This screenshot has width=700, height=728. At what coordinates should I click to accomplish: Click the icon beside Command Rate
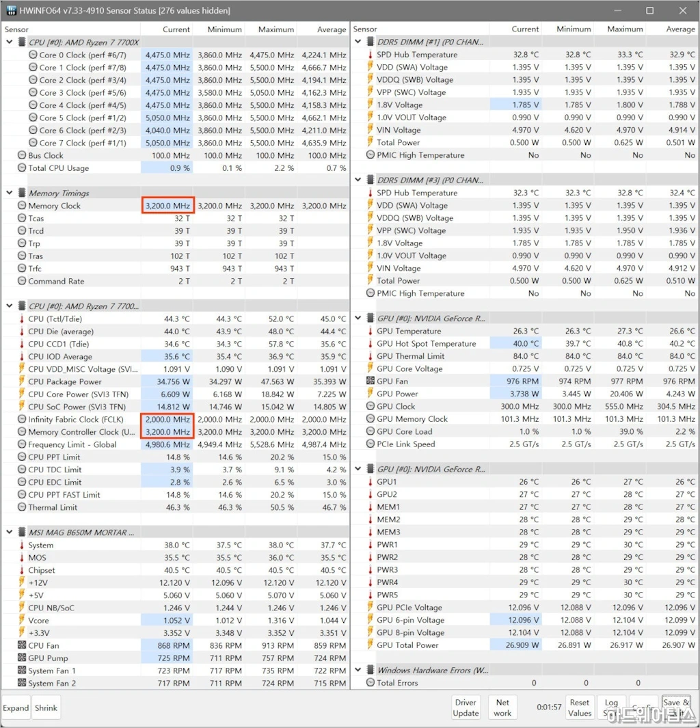tap(22, 281)
